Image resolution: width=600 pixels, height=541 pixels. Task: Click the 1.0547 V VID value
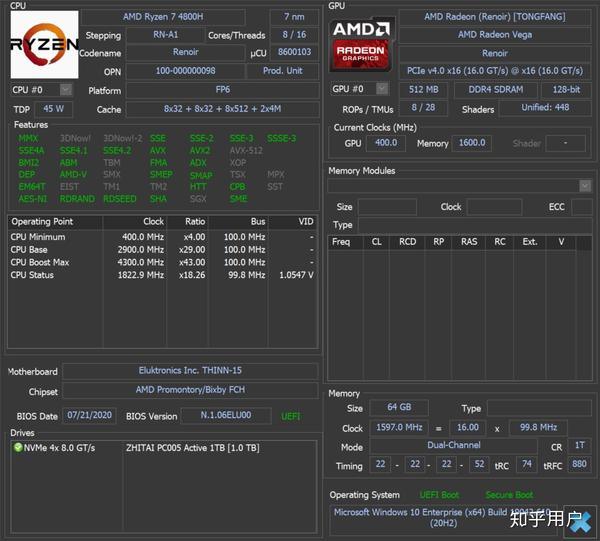coord(296,275)
